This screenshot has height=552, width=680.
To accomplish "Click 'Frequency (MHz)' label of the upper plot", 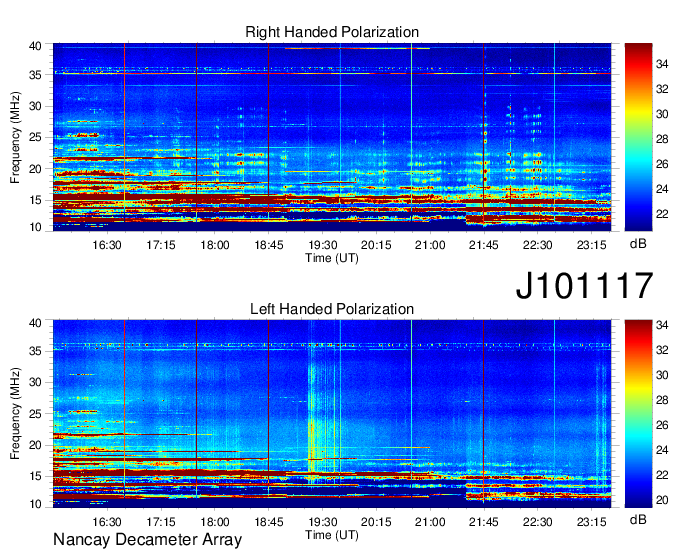I will click(15, 137).
